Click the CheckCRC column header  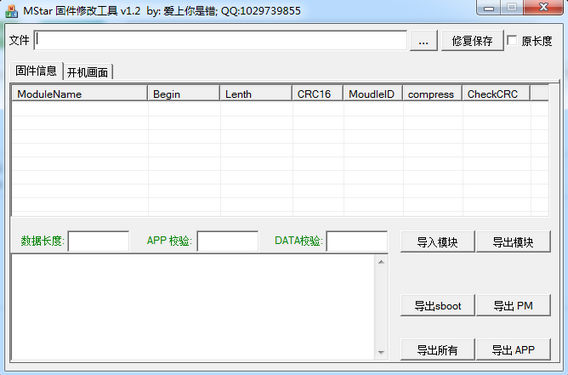[496, 94]
